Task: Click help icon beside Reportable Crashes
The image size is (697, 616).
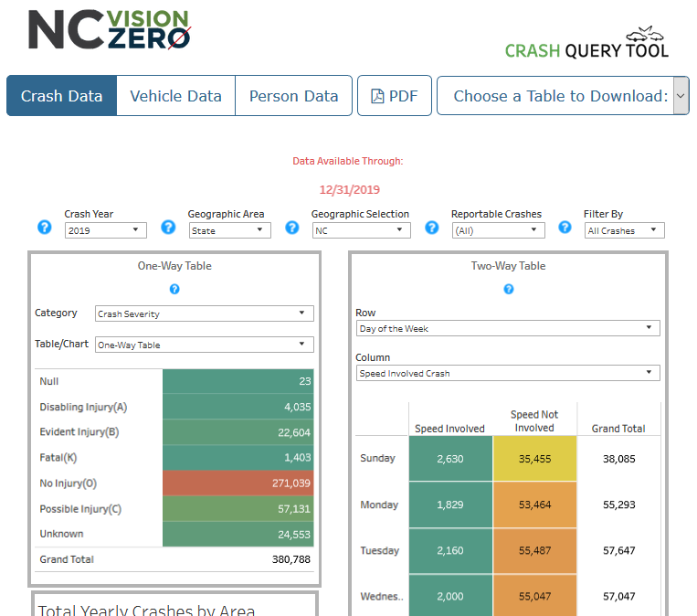Action: [431, 228]
